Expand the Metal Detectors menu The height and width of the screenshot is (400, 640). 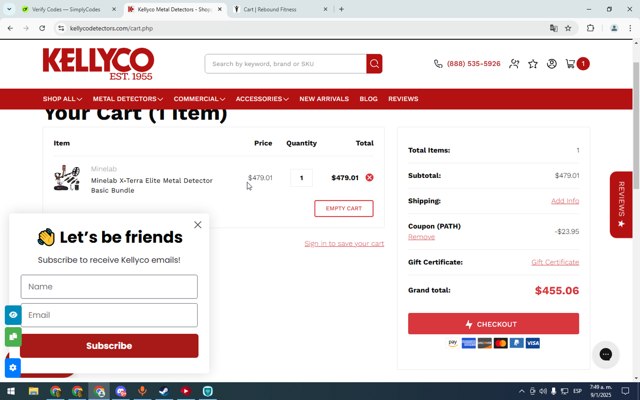(x=128, y=99)
